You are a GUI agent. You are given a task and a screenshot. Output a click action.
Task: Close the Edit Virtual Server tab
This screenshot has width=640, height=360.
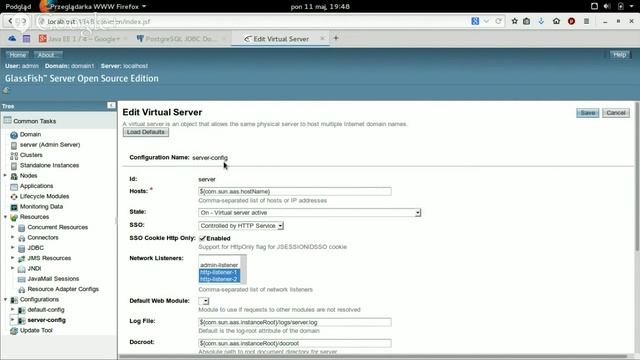point(322,38)
